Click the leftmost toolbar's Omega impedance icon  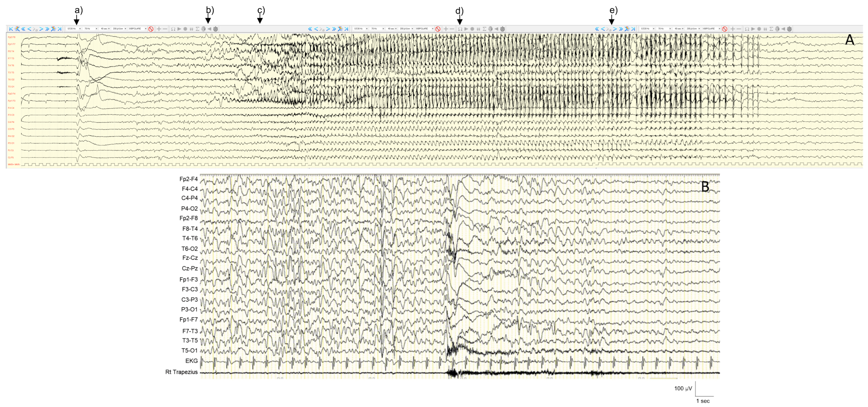pos(173,29)
